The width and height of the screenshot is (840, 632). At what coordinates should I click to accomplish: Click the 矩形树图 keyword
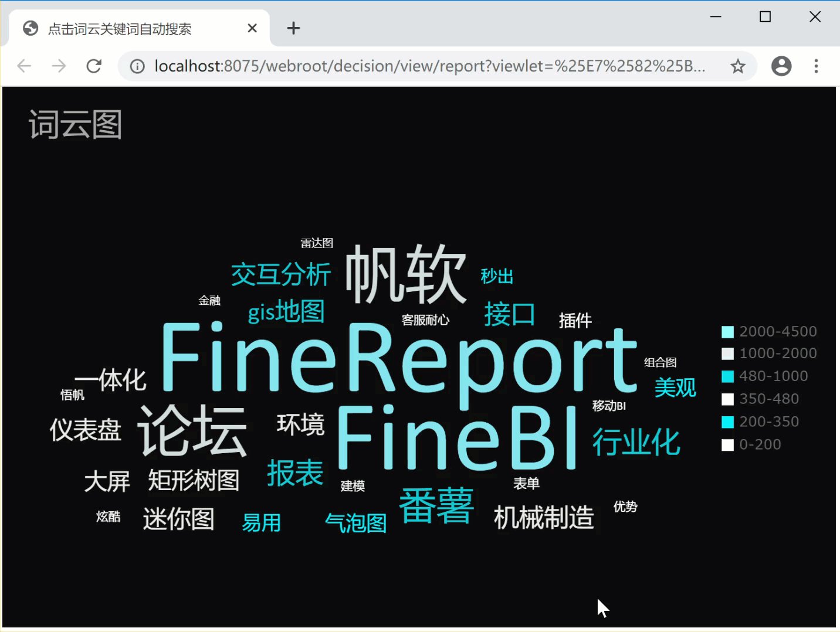(x=194, y=480)
